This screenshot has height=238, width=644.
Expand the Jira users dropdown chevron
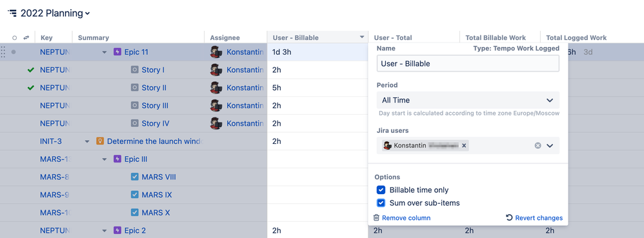[x=550, y=145]
